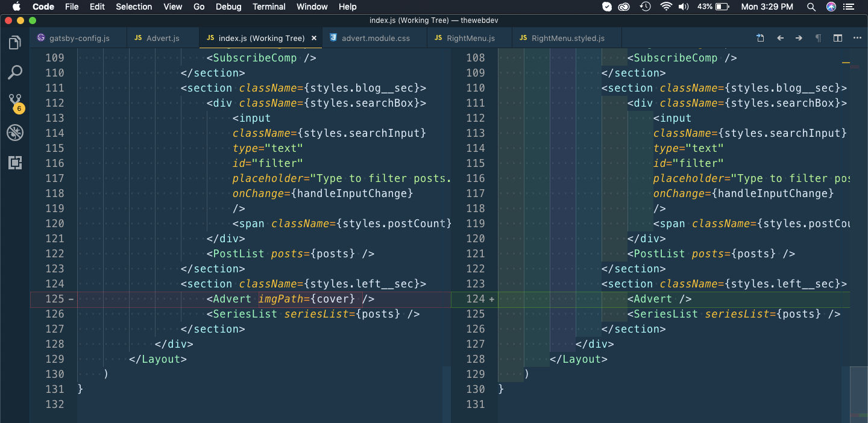Toggle whitespace trim pilcrow icon
The width and height of the screenshot is (868, 423).
[818, 38]
